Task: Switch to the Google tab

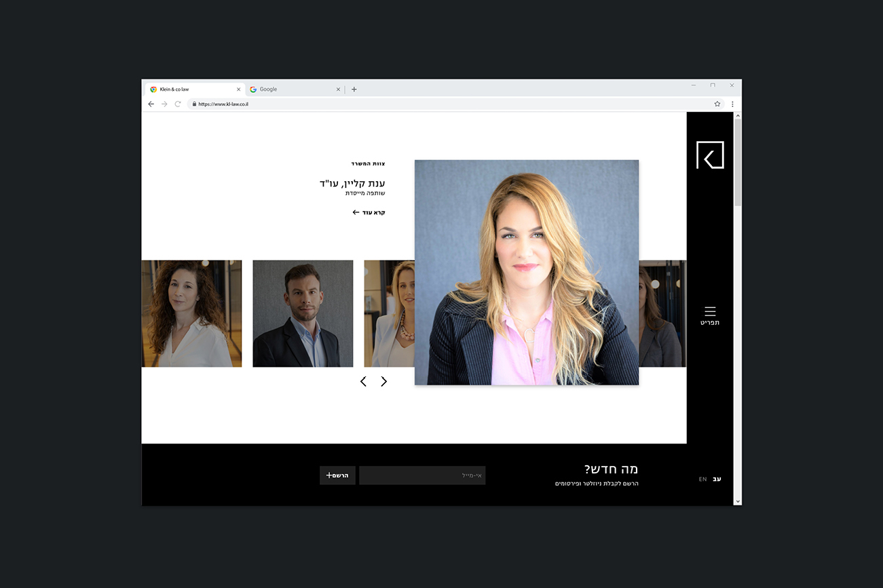Action: (295, 89)
